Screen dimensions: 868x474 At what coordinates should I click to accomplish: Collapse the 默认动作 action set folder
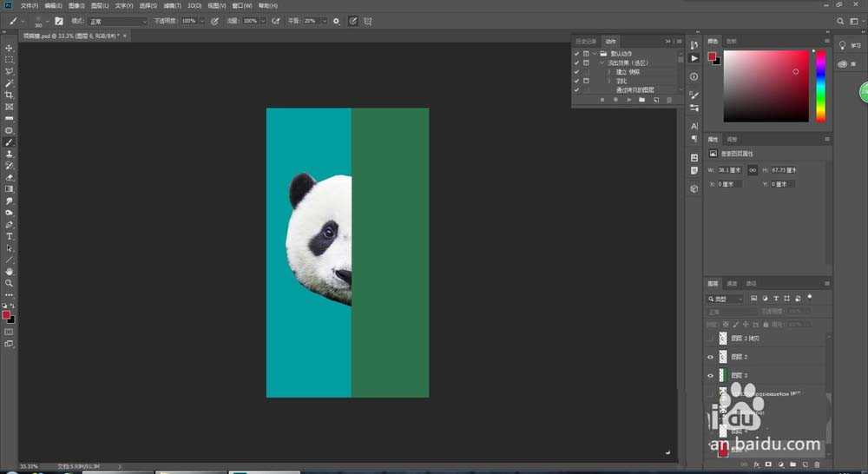point(595,54)
